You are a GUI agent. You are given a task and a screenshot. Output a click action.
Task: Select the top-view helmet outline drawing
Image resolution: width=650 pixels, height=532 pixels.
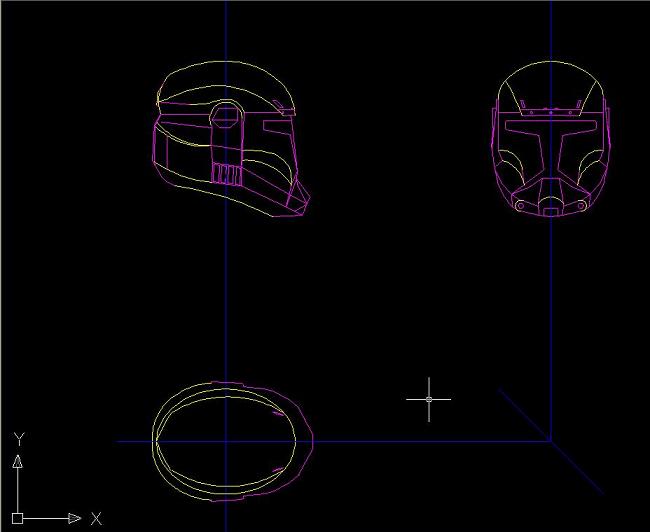pos(233,441)
